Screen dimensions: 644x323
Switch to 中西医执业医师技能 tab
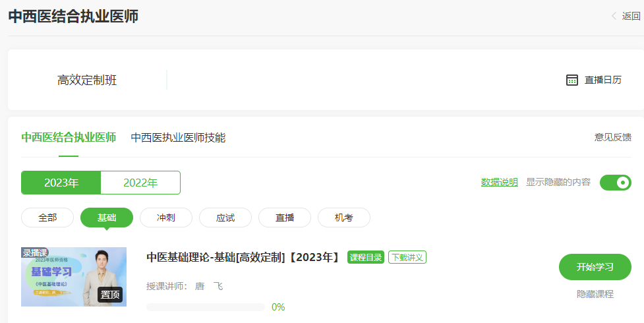178,138
